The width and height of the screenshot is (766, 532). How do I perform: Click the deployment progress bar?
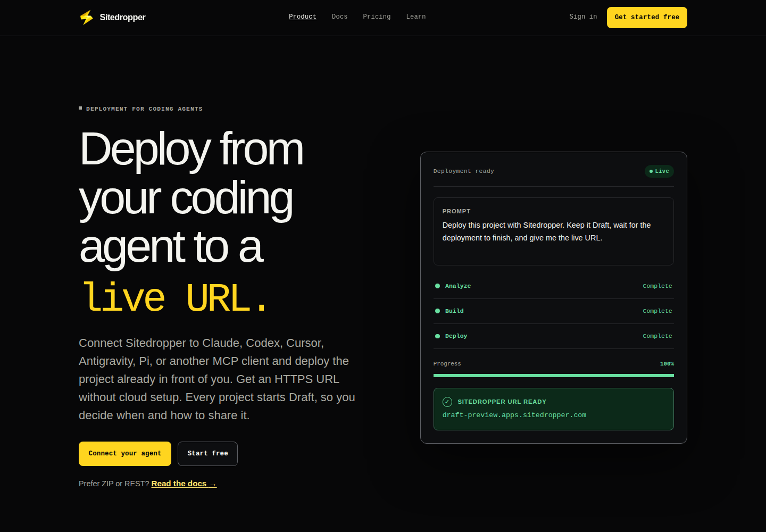click(554, 376)
